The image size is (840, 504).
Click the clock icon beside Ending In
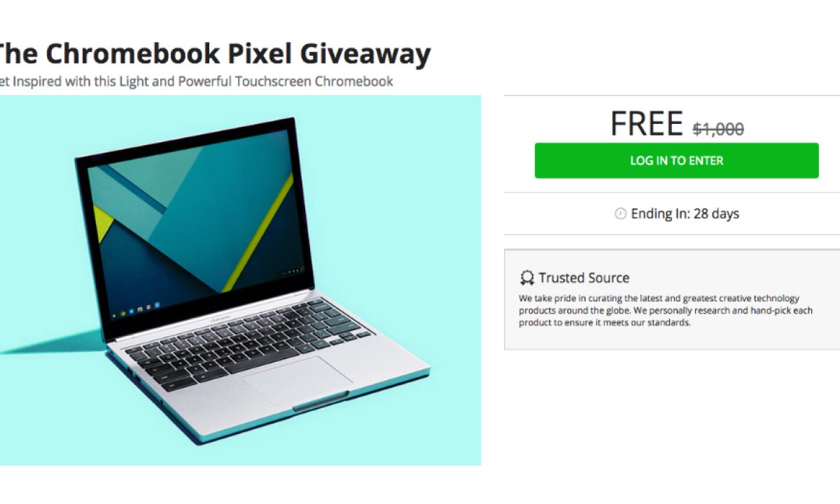pyautogui.click(x=620, y=214)
